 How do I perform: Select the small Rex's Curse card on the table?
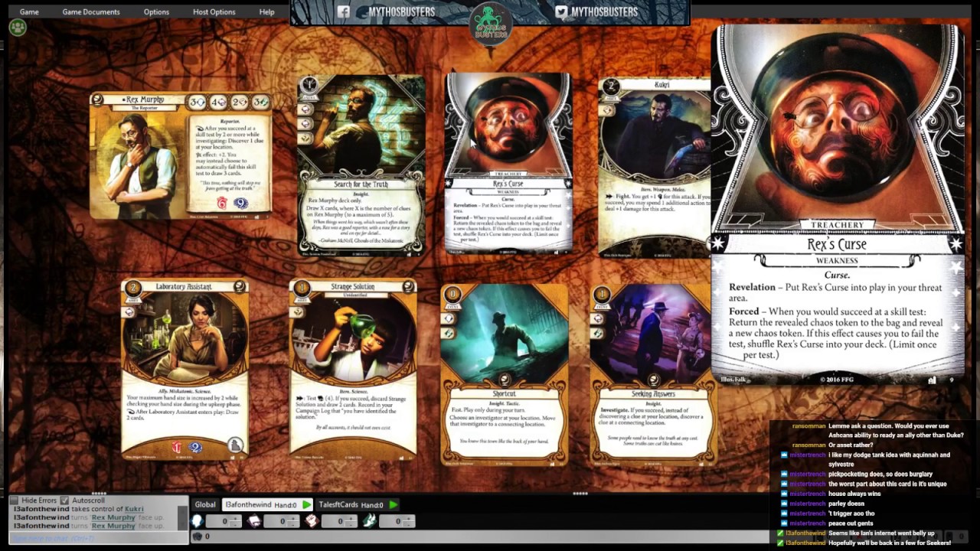coord(508,163)
